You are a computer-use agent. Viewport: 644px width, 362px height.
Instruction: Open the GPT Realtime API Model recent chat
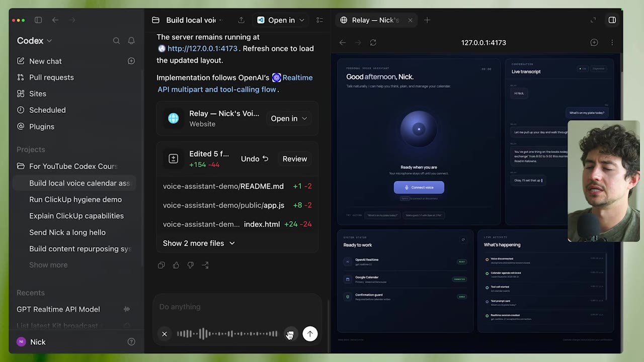(58, 309)
